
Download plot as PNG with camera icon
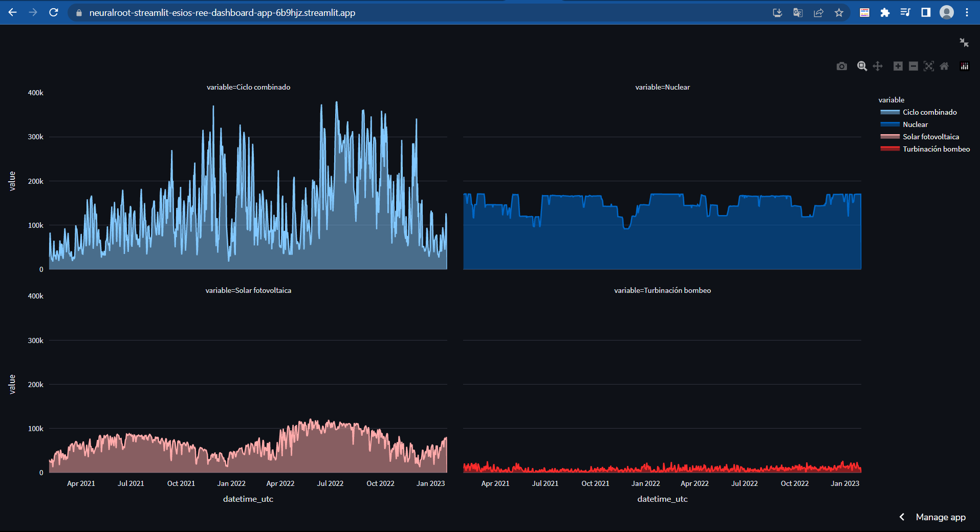coord(842,66)
